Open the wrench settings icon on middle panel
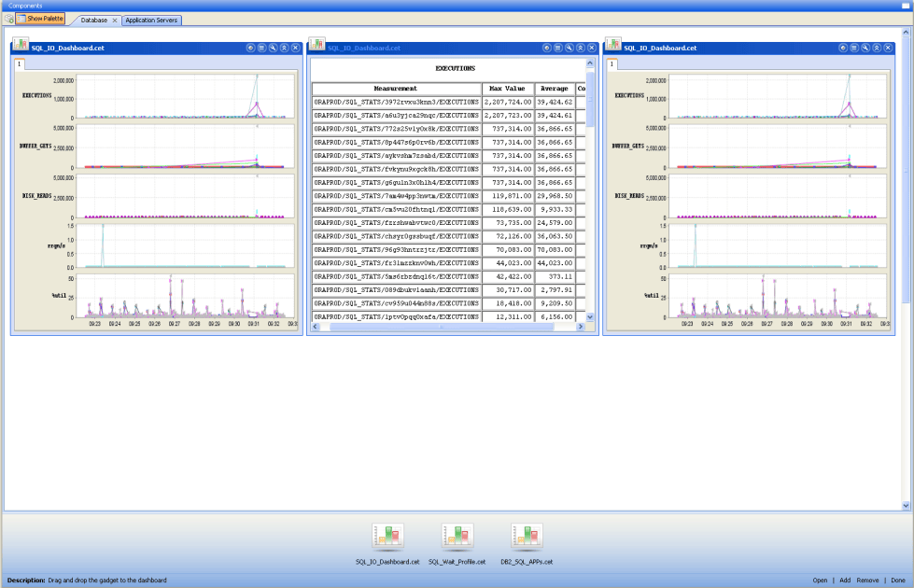This screenshot has height=588, width=914. [x=569, y=48]
